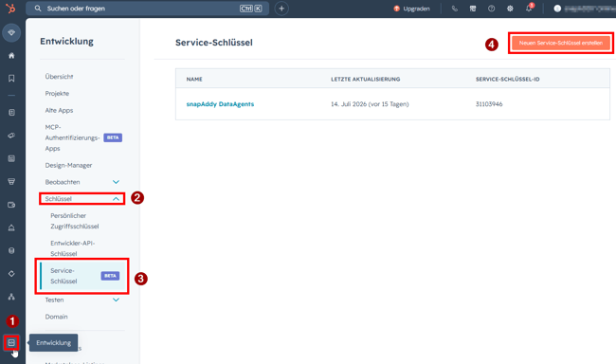Click the Entwicklung development icon in sidebar
This screenshot has height=364, width=616.
click(11, 343)
